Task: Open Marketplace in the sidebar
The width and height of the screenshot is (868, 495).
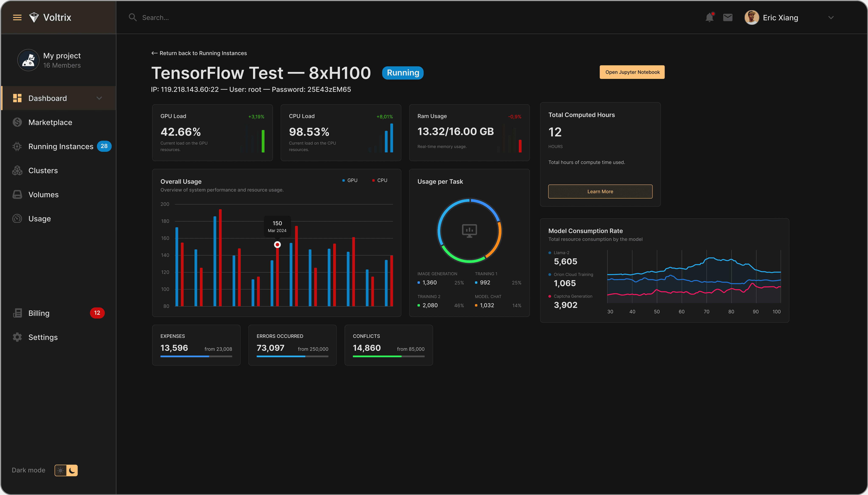Action: coord(58,122)
